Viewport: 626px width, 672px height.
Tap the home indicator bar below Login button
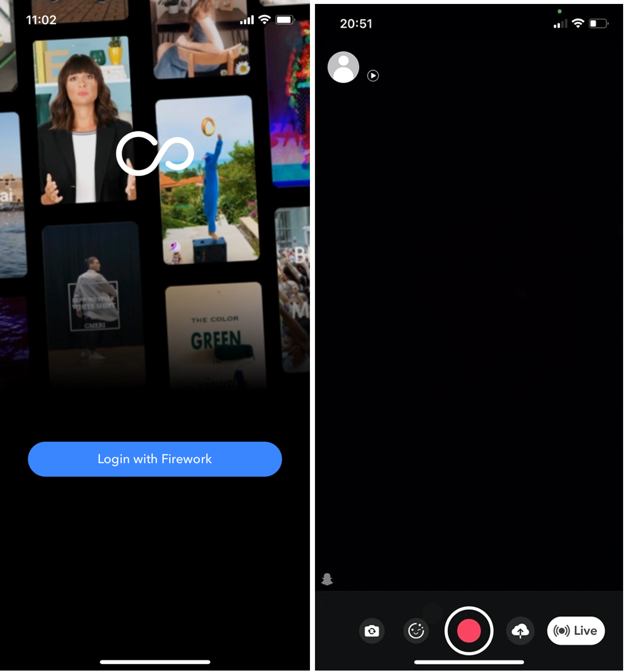[x=155, y=662]
